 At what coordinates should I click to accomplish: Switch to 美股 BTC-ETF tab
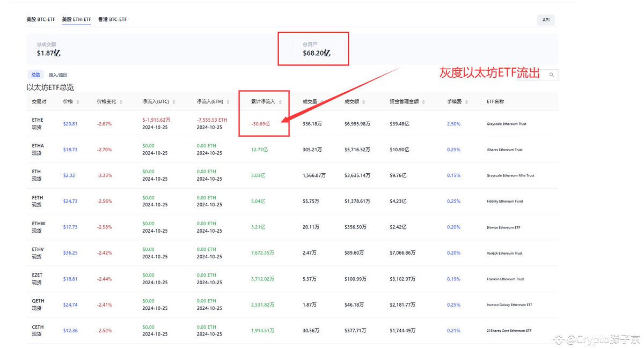click(41, 20)
